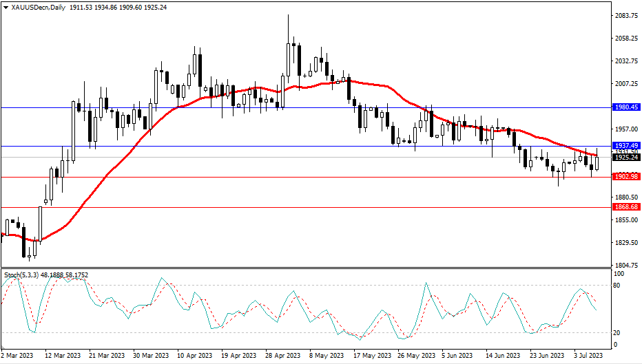This screenshot has width=642, height=364.
Task: Click the OHLC values 1911.53 1934.86 1909.60 1925.24
Action: (118, 8)
